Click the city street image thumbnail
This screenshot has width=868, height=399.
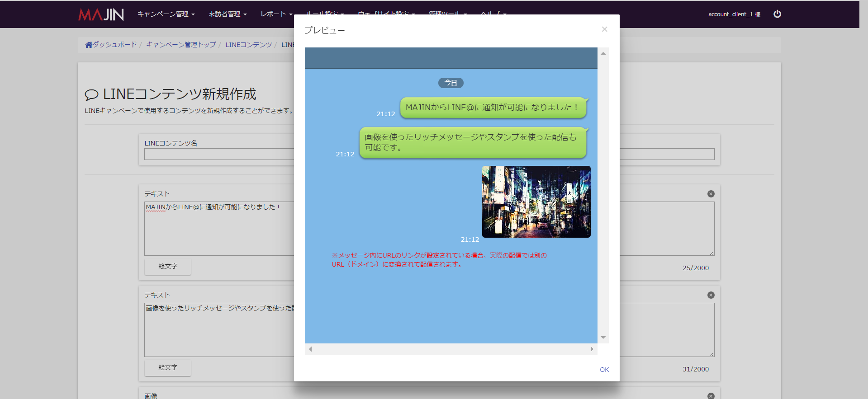click(x=536, y=202)
